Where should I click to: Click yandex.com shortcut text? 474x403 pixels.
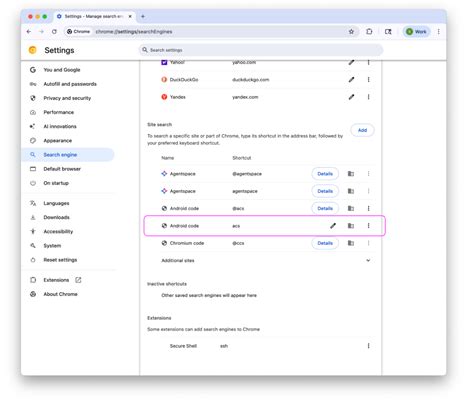click(245, 97)
